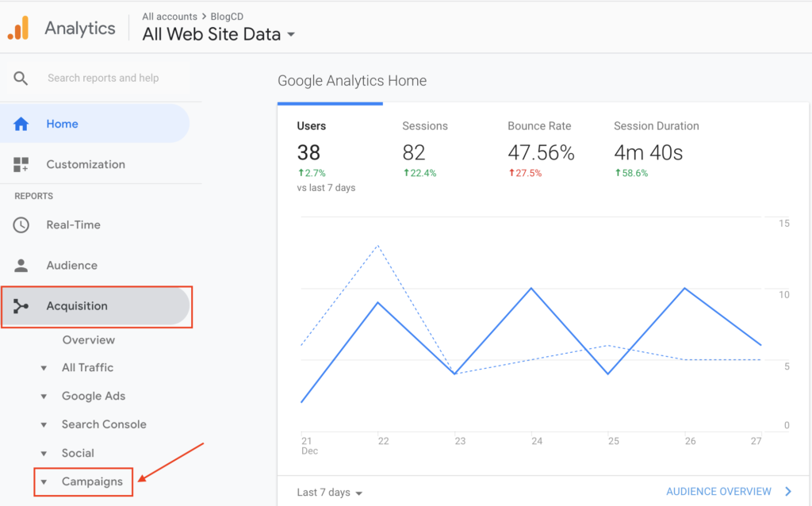812x506 pixels.
Task: Click the Google Analytics Home heading
Action: 352,81
